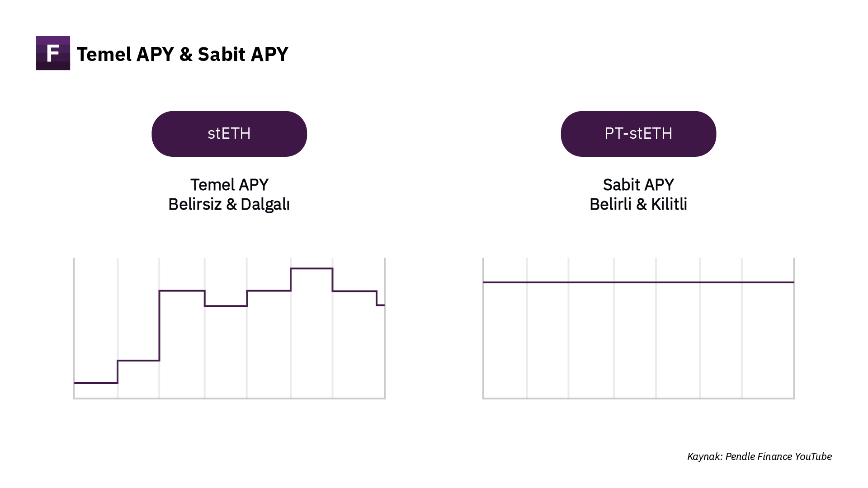Click the Belirli & Kilitli text
This screenshot has height=488, width=868.
pos(638,204)
